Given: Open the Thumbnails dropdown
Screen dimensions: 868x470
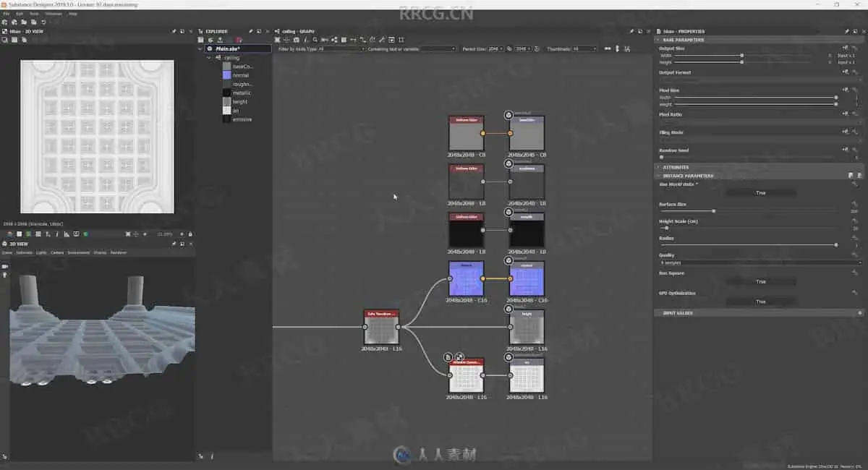Looking at the screenshot, I should tap(584, 48).
